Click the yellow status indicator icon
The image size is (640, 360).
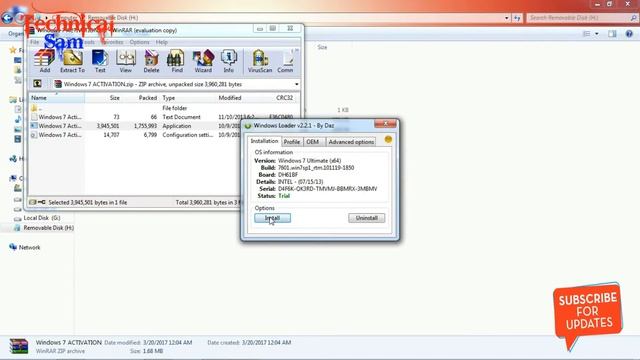pos(388,140)
